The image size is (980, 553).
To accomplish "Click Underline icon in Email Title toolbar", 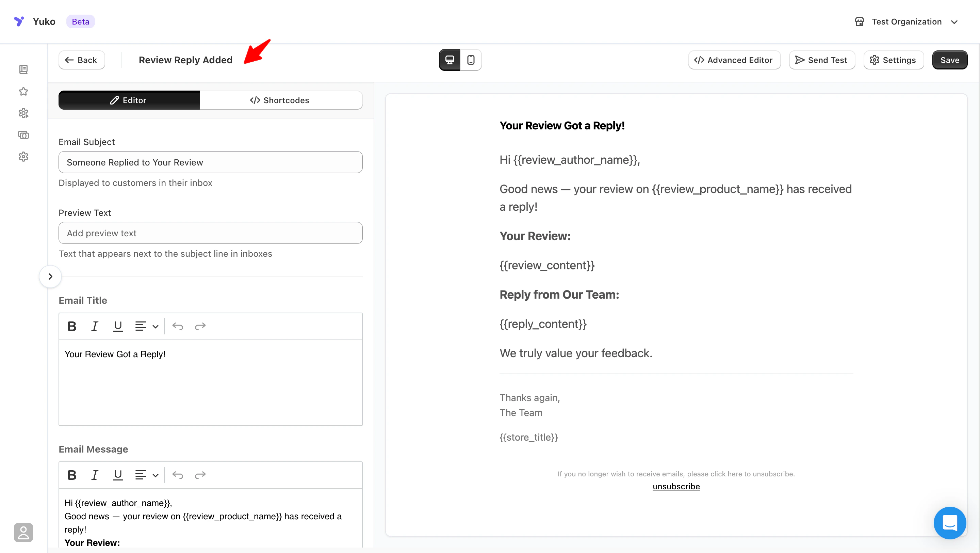I will click(117, 326).
